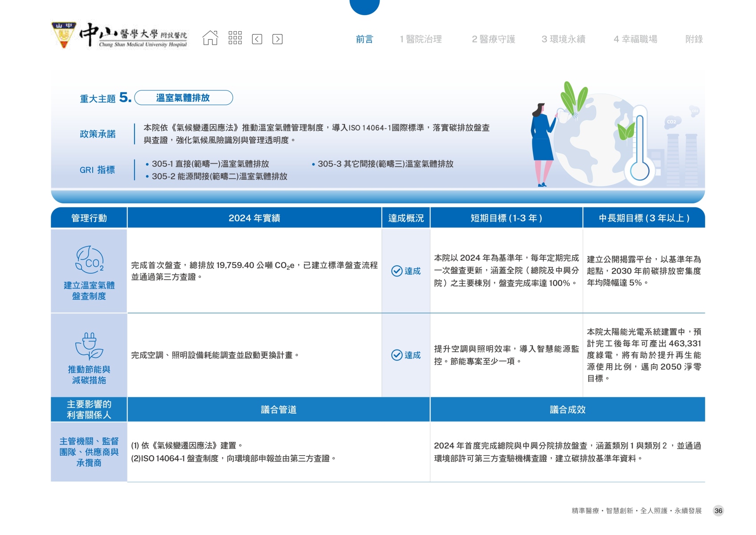Select the 2 醫療守護 tab
Viewport: 756px width, 535px height.
tap(493, 39)
